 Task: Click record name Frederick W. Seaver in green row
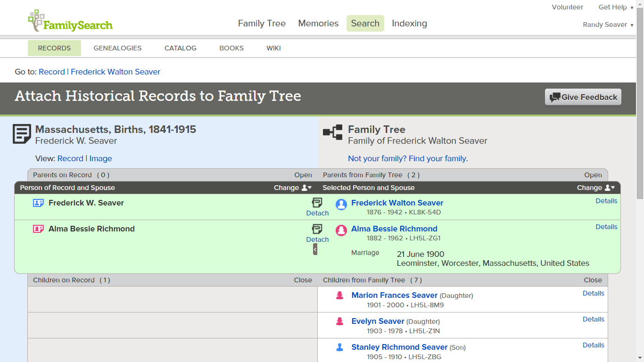coord(86,203)
